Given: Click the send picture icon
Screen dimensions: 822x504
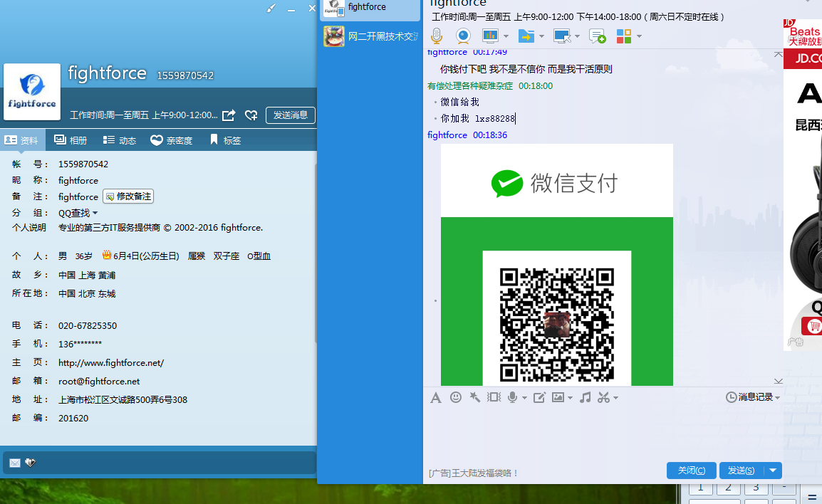Looking at the screenshot, I should pos(558,398).
